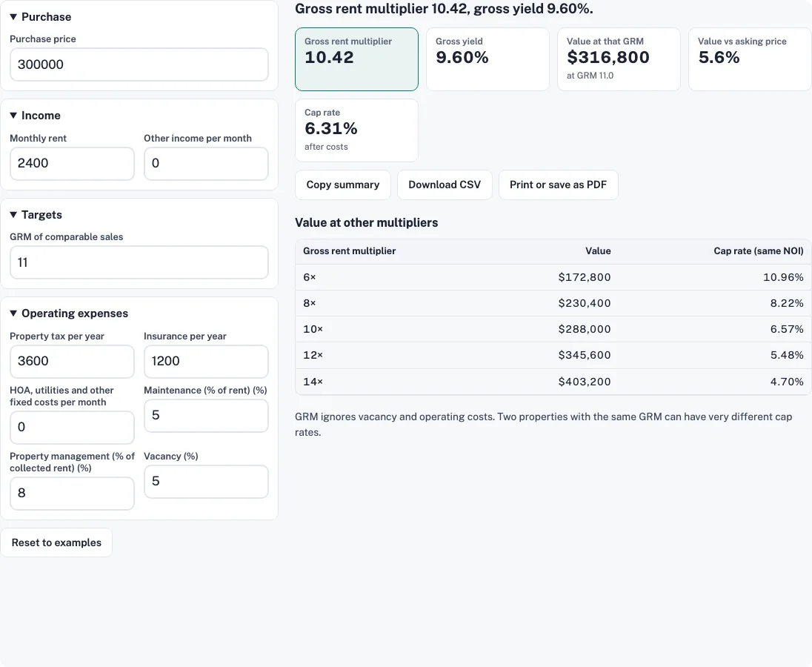Select the Gross yield 9.60% card
812x667 pixels.
pyautogui.click(x=487, y=59)
